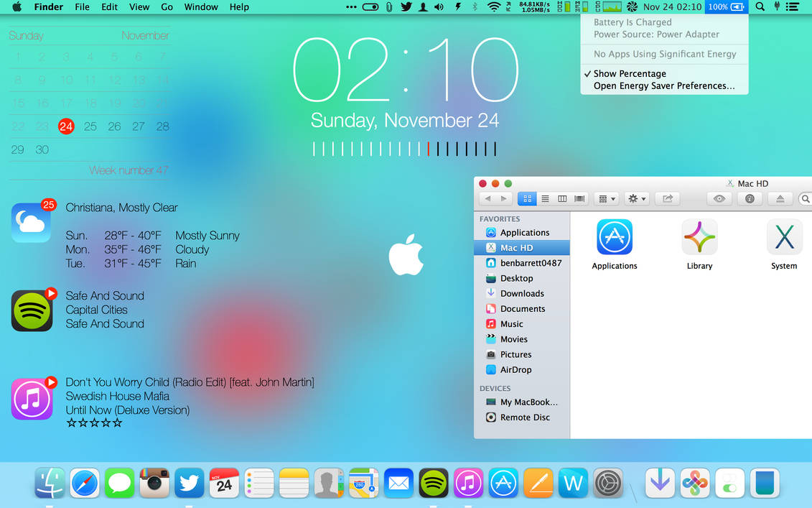Open the Library folder icon
This screenshot has width=812, height=508.
point(699,237)
